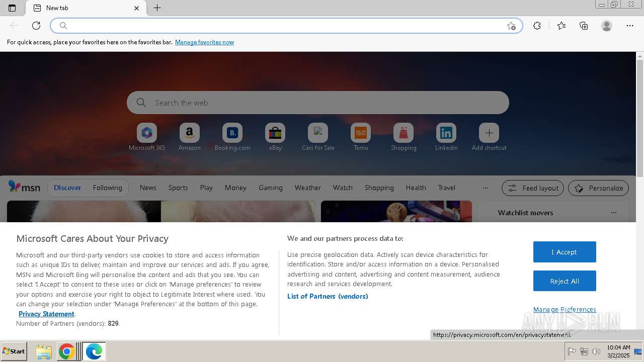
Task: Open the Watch category
Action: tap(343, 188)
